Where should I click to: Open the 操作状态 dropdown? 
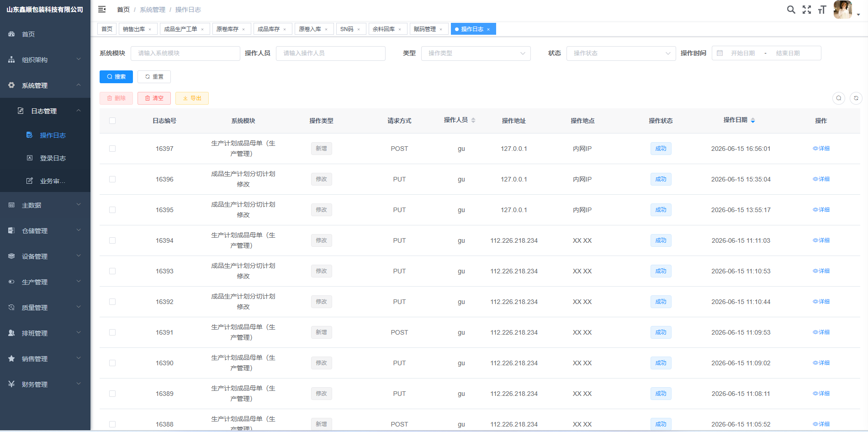pyautogui.click(x=621, y=53)
